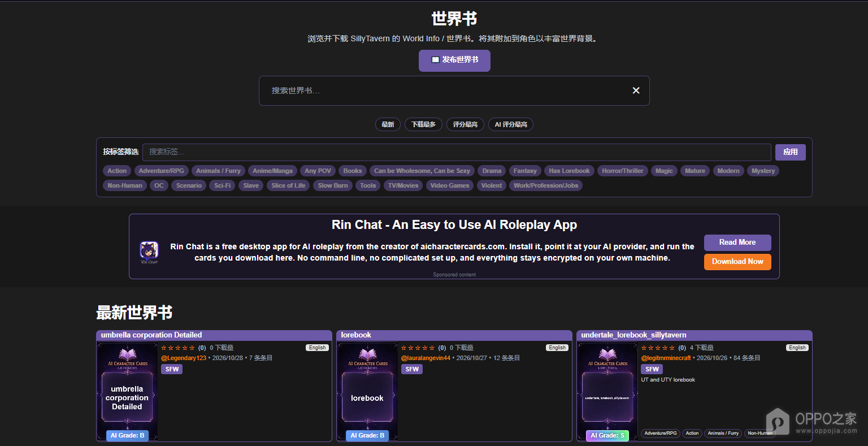Open the undertale_lorebook_sillytavern cover thumbnail

(607, 391)
